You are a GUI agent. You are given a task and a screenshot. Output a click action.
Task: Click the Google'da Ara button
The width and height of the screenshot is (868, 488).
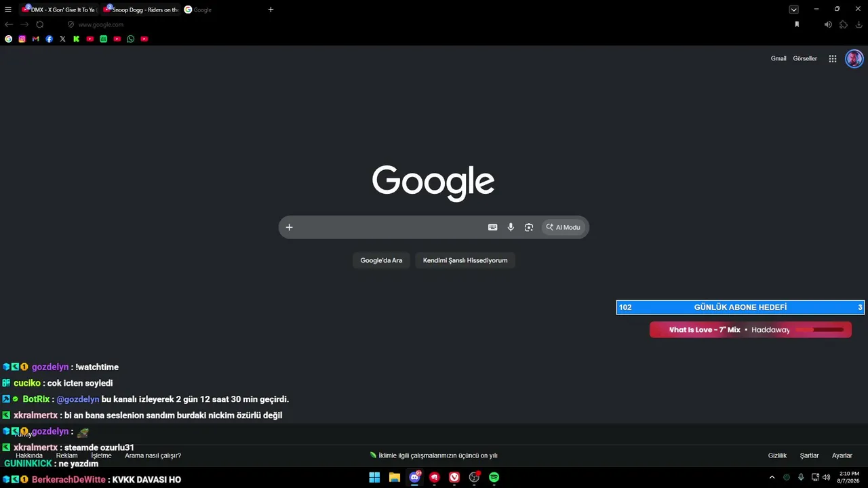click(x=381, y=260)
